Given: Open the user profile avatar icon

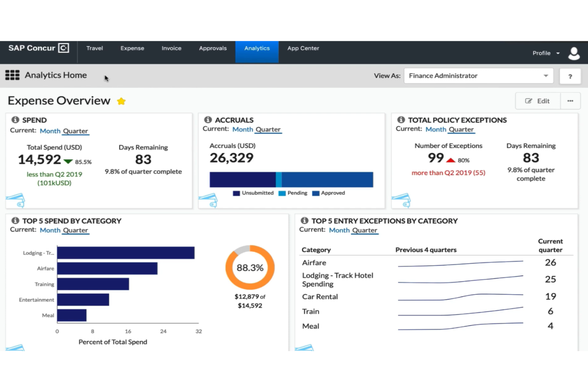Looking at the screenshot, I should pos(574,53).
